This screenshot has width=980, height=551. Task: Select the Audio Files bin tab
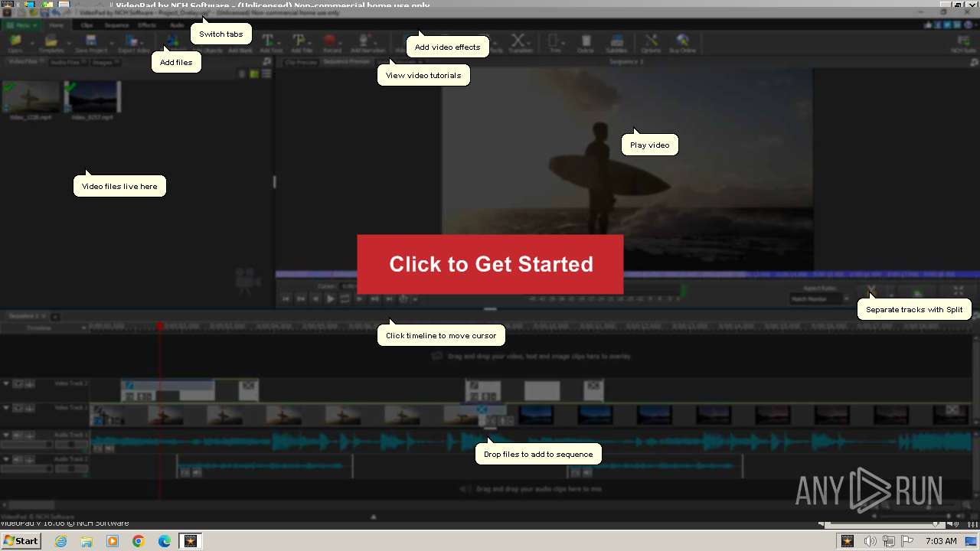click(x=67, y=62)
